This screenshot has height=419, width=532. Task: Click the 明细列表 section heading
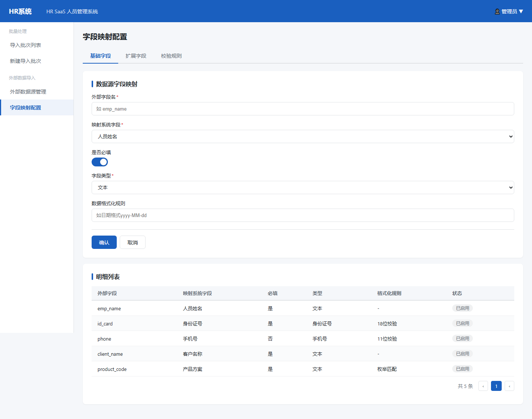point(108,277)
